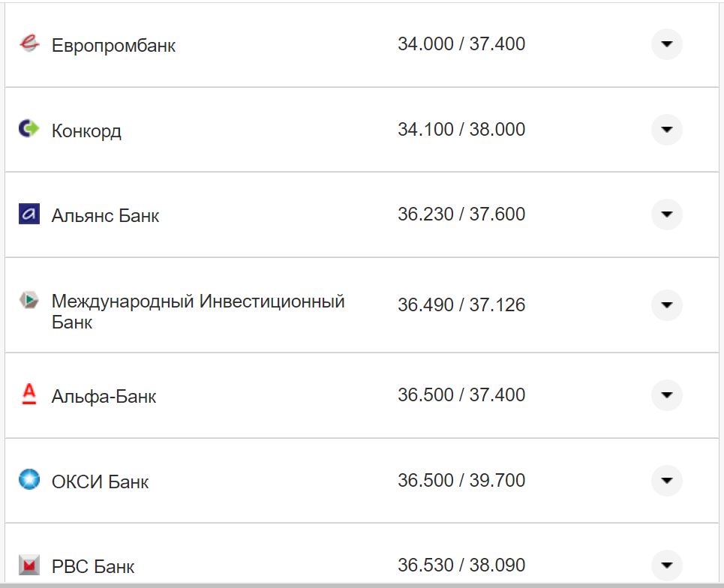Open the Альфа-Банк dropdown arrow
724x588 pixels.
coord(666,395)
